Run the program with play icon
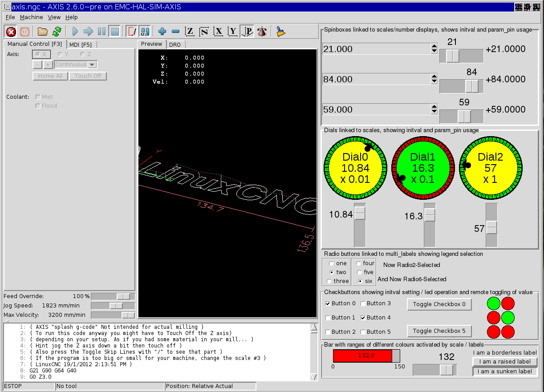Viewport: 544px width, 392px height. [x=75, y=32]
